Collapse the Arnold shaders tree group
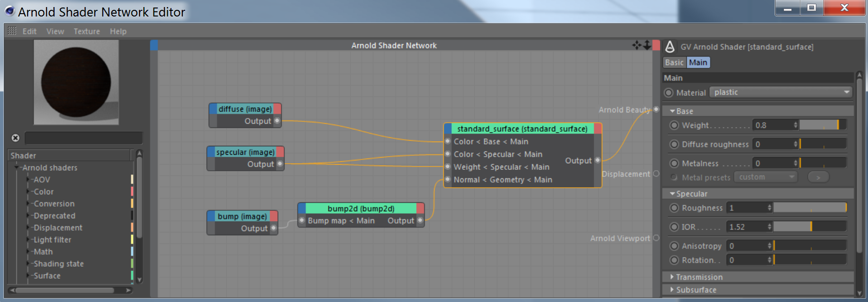868x302 pixels. (17, 167)
